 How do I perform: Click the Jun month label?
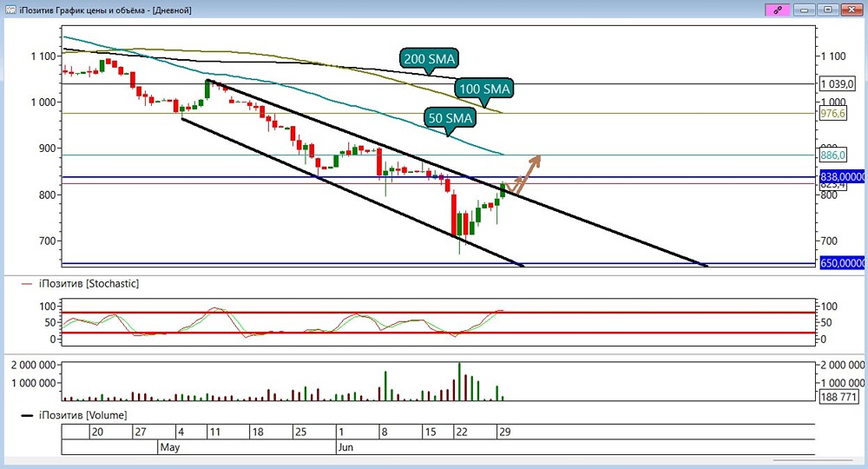click(345, 446)
